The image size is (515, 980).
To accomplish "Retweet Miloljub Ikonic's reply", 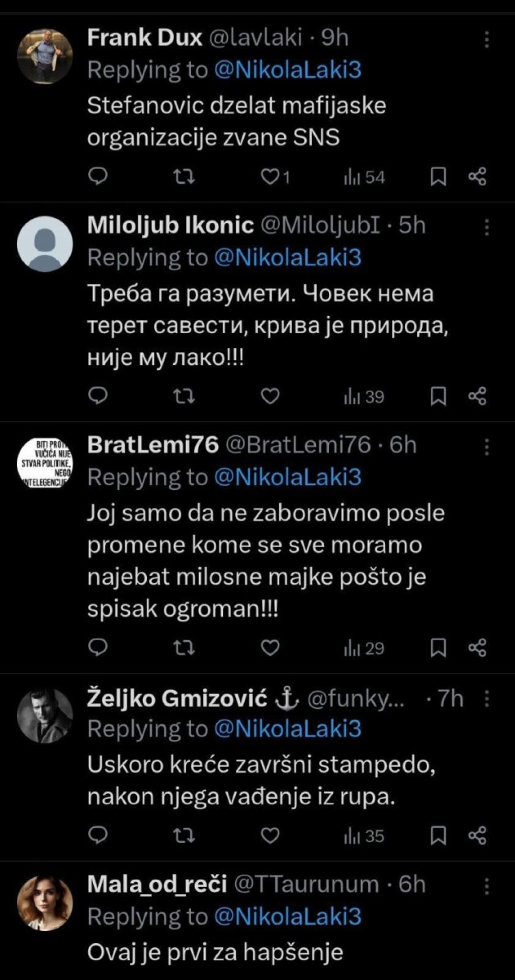I will tap(184, 397).
